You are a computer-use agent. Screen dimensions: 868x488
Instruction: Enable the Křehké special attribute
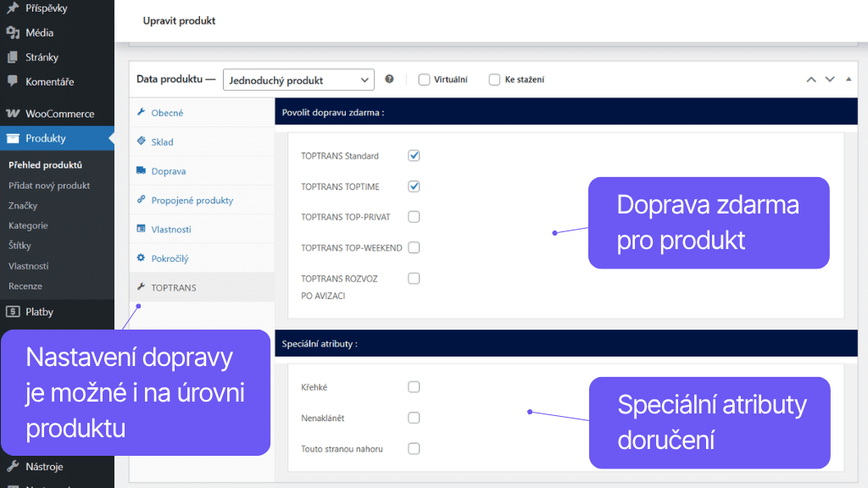tap(414, 386)
